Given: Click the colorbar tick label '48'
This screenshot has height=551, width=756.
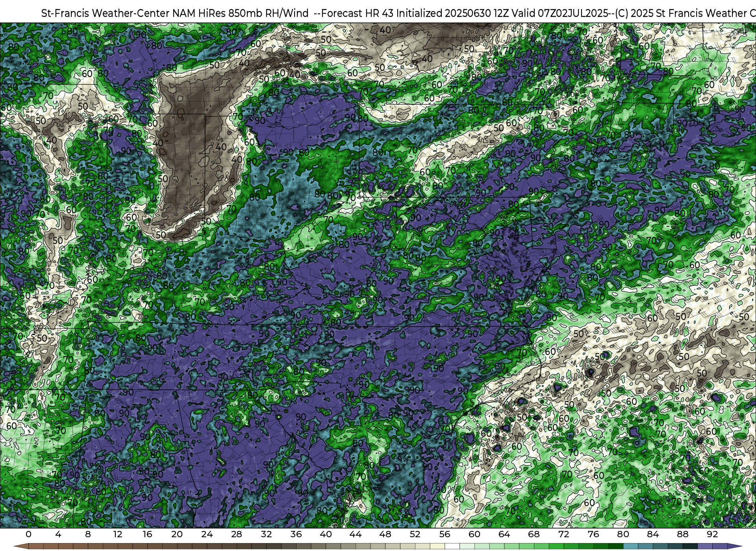Looking at the screenshot, I should coord(385,534).
